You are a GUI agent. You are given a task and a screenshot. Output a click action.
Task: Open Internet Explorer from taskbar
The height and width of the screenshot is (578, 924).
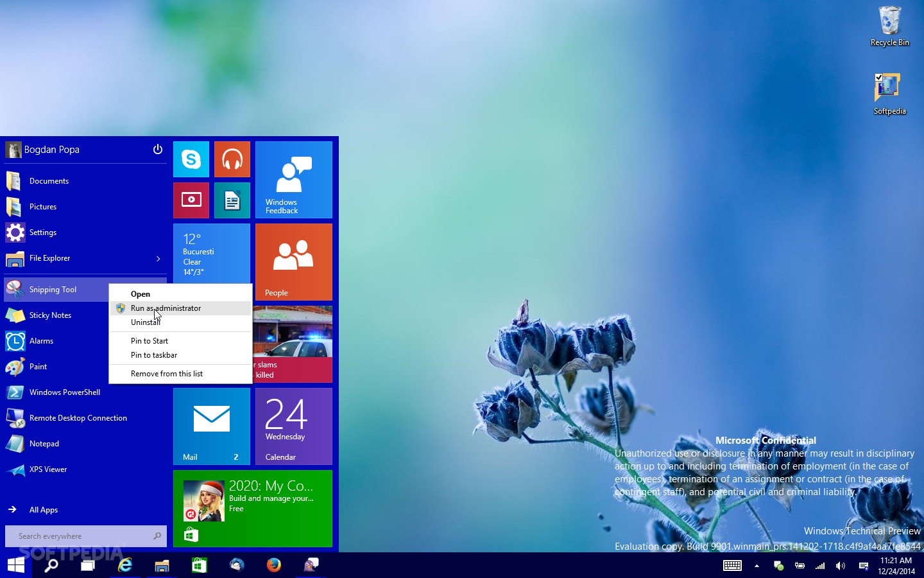125,565
